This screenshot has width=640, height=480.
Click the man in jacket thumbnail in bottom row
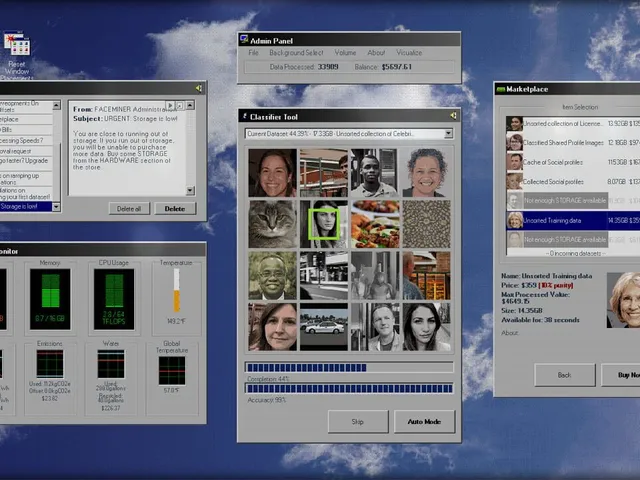[x=375, y=327]
